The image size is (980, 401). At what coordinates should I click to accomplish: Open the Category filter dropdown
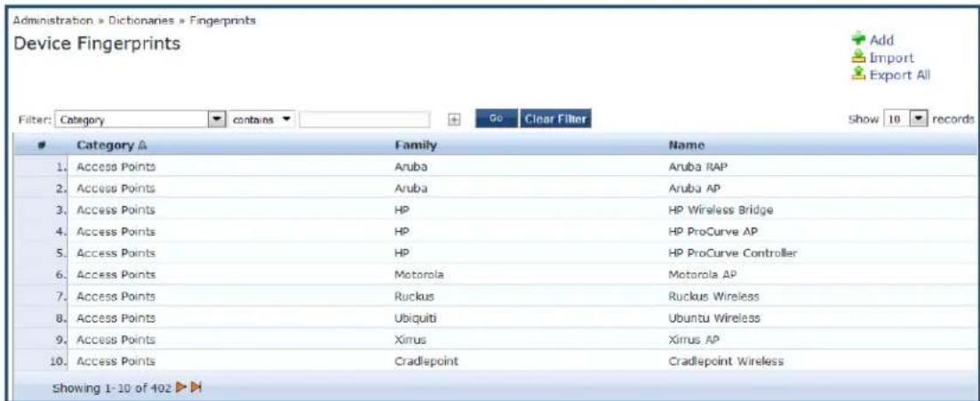click(140, 119)
